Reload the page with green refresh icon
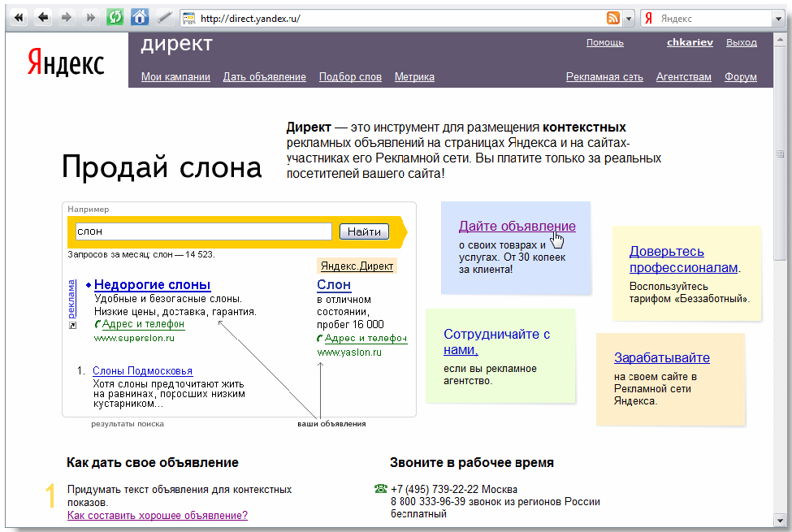This screenshot has width=792, height=532. point(115,18)
